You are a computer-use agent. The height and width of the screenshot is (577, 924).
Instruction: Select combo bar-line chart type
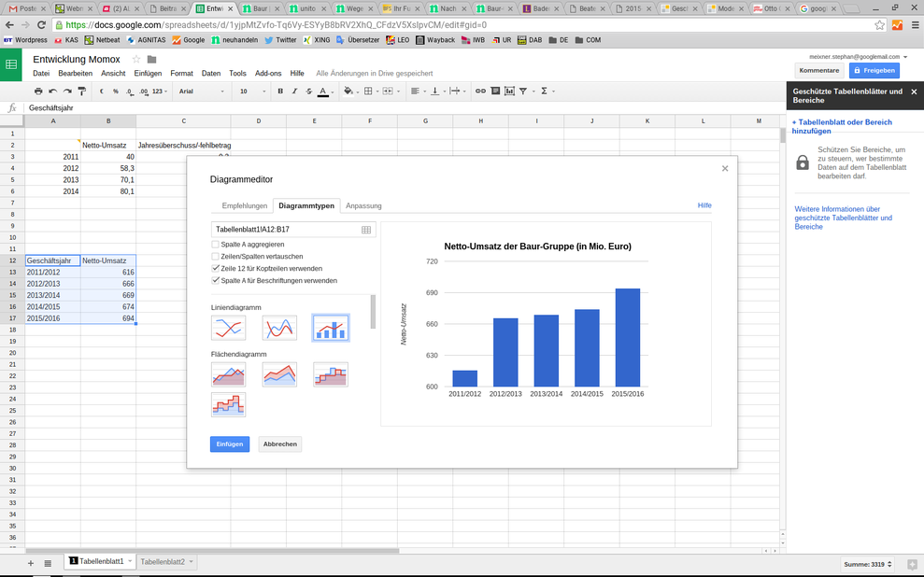point(331,328)
